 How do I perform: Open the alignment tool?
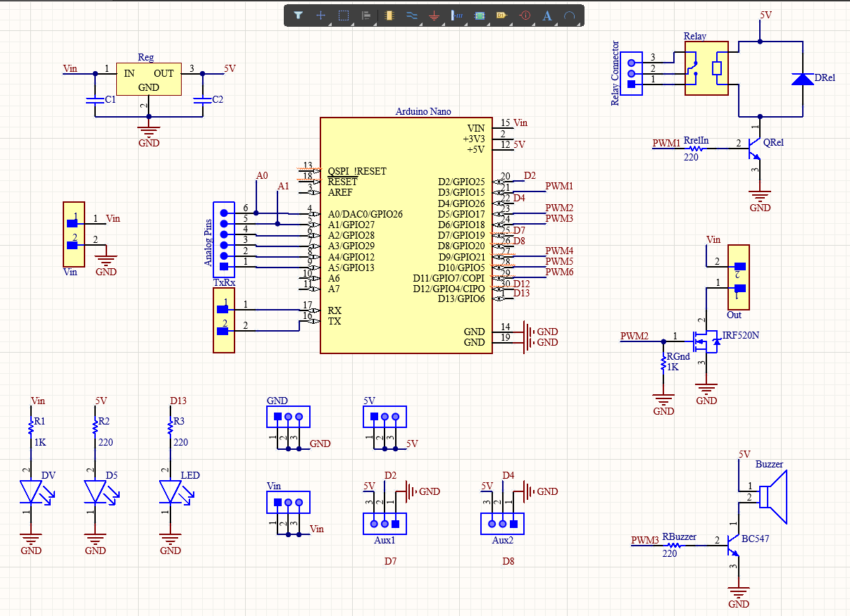(x=367, y=15)
